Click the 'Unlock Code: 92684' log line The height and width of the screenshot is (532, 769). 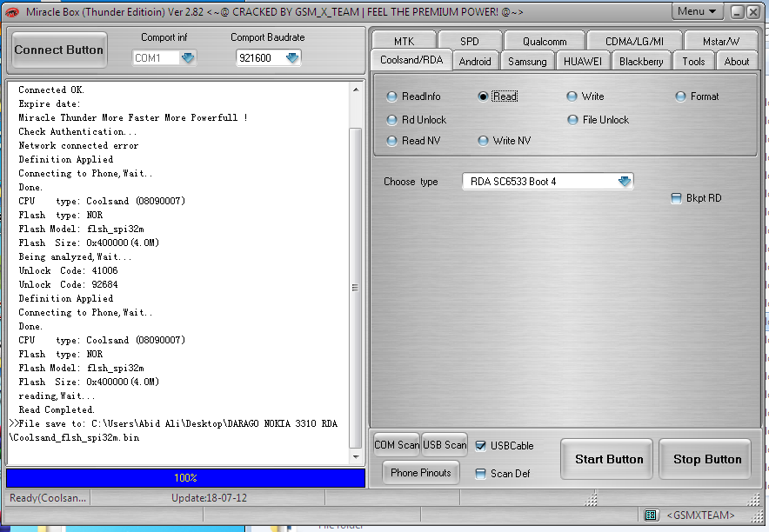tap(68, 284)
